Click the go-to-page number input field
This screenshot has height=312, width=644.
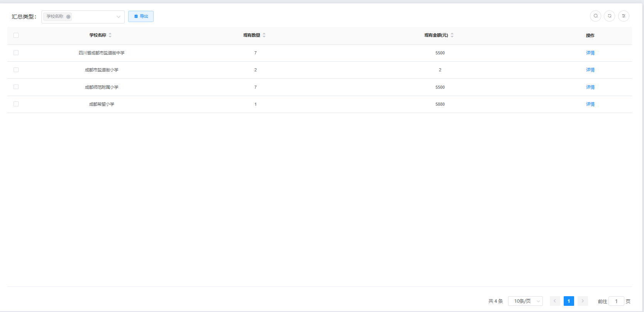pyautogui.click(x=616, y=301)
